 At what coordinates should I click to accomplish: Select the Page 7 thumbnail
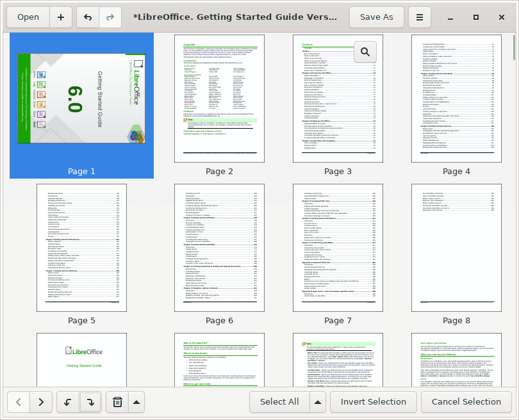click(338, 248)
